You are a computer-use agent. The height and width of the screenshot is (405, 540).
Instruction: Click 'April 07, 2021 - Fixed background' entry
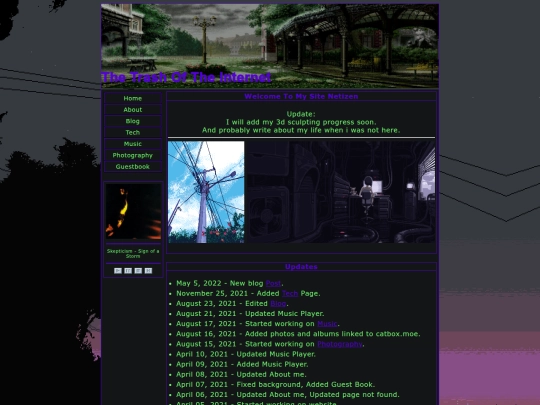[276, 385]
